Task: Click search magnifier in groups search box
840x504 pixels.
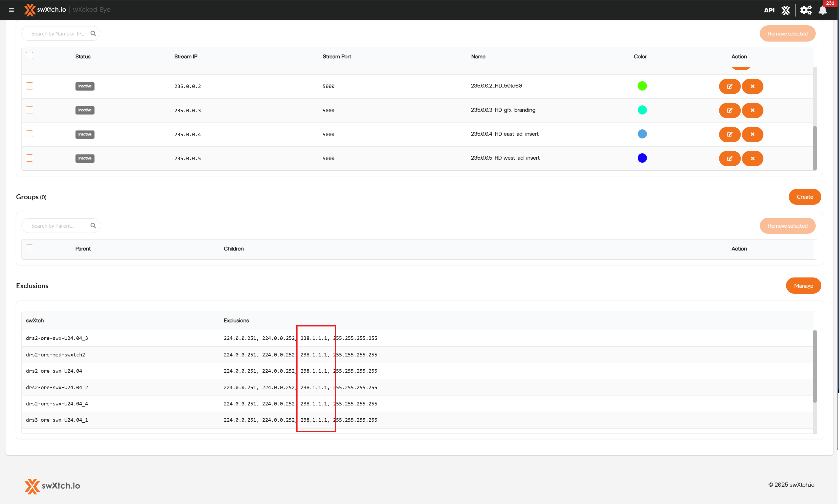Action: [93, 225]
